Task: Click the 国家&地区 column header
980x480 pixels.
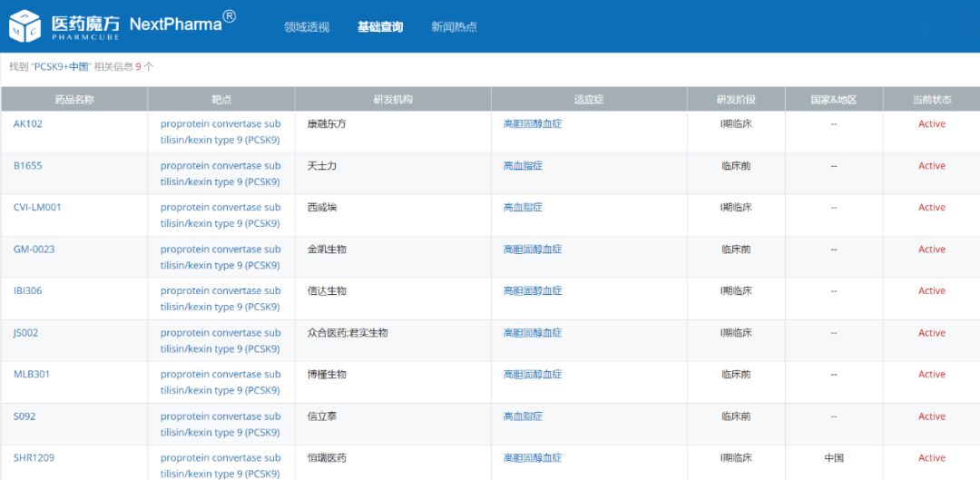Action: coord(834,100)
